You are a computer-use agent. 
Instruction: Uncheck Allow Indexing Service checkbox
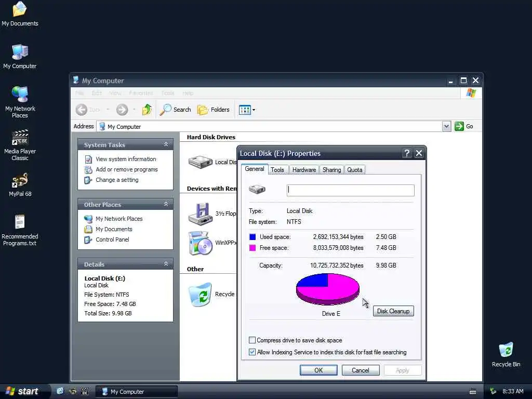[252, 352]
